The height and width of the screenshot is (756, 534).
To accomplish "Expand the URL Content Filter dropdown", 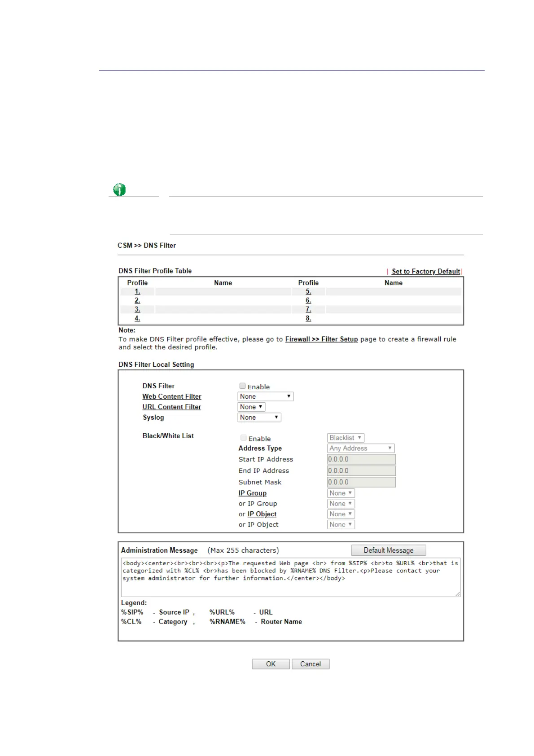I will pos(251,407).
